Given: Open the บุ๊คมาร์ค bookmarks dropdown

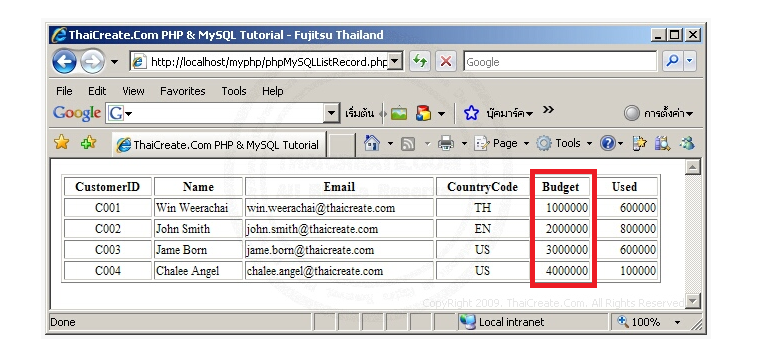Looking at the screenshot, I should click(510, 114).
